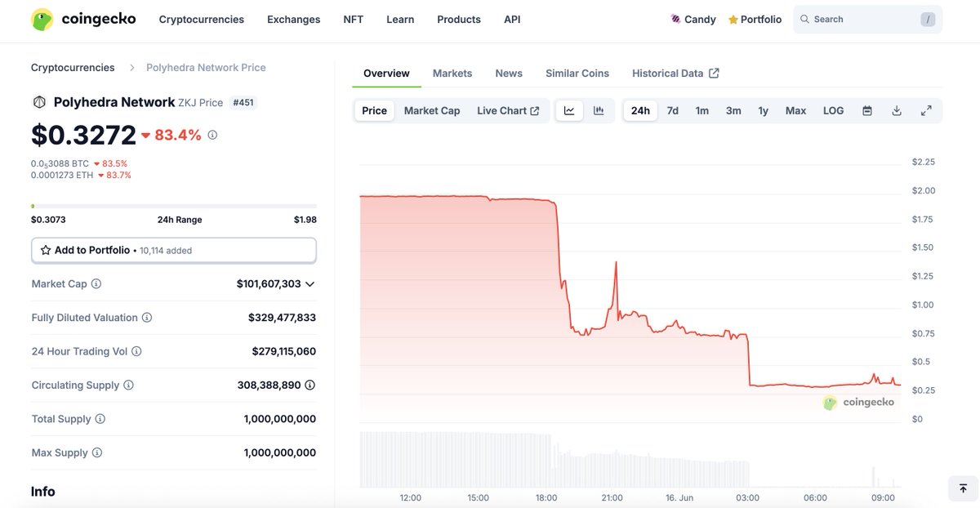
Task: Open the calendar date range picker
Action: [867, 110]
